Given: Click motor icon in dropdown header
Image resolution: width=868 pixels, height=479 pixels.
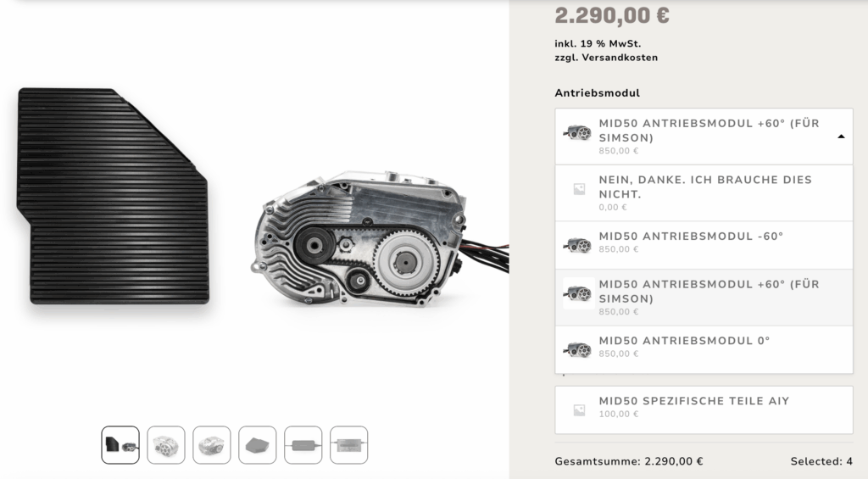Looking at the screenshot, I should [x=578, y=132].
